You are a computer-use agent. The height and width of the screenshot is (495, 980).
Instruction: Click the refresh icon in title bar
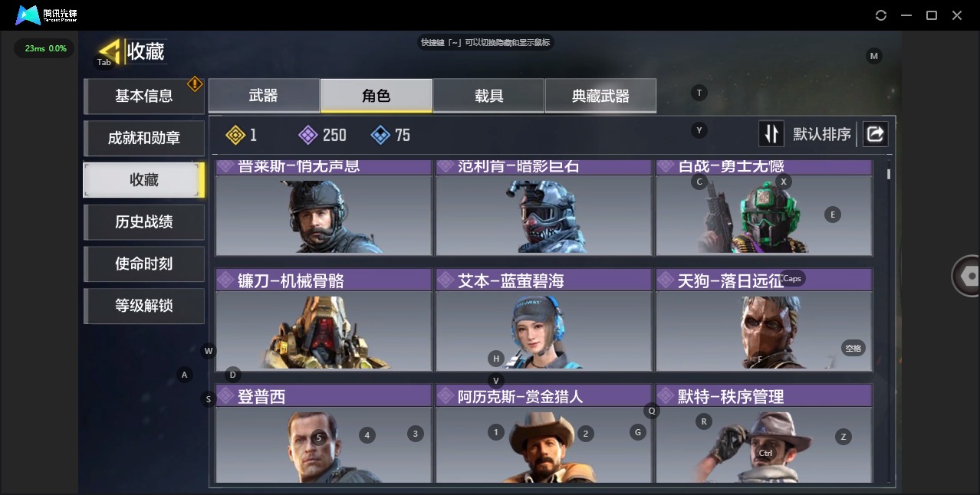point(881,15)
